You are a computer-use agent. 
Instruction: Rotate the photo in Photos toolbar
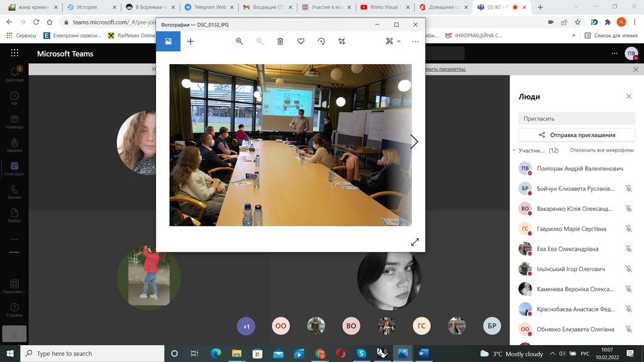(x=321, y=41)
